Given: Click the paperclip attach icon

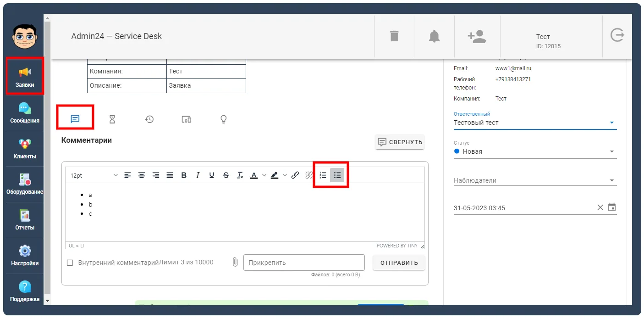Looking at the screenshot, I should coord(235,262).
